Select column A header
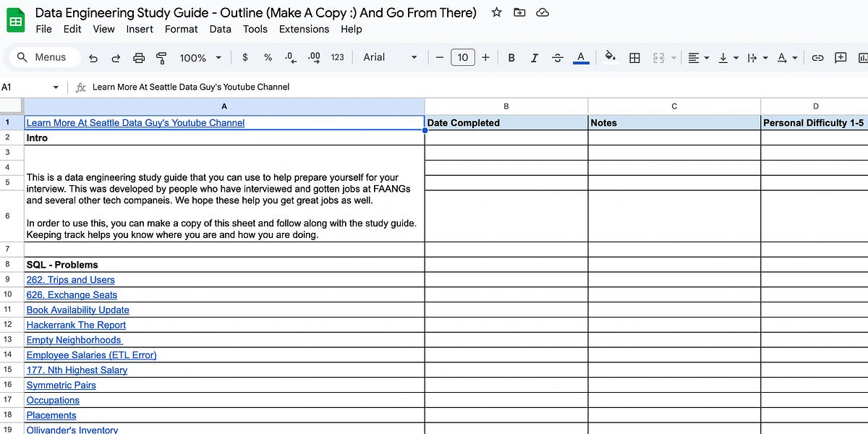868x434 pixels. pos(224,106)
